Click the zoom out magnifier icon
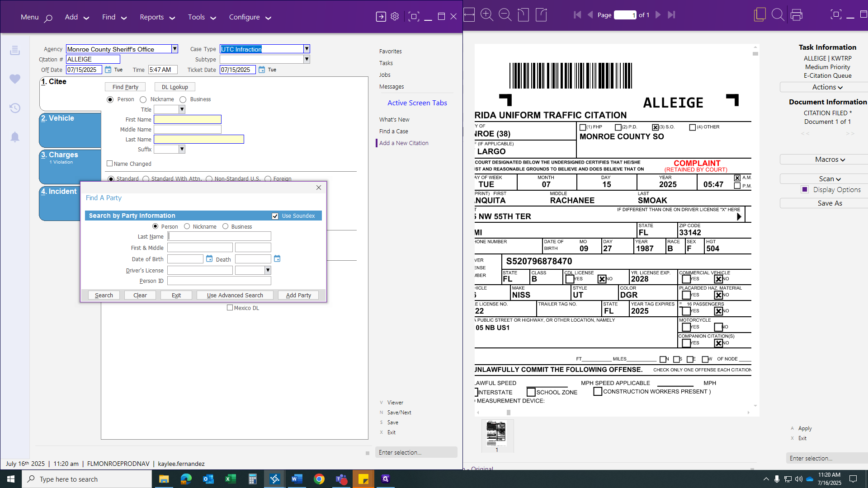 (x=505, y=15)
